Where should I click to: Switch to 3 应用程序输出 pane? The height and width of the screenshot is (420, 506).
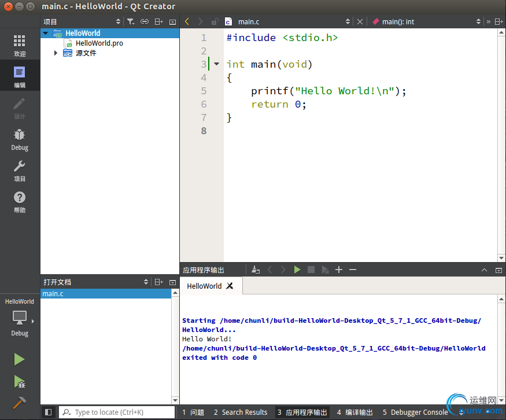click(x=302, y=412)
